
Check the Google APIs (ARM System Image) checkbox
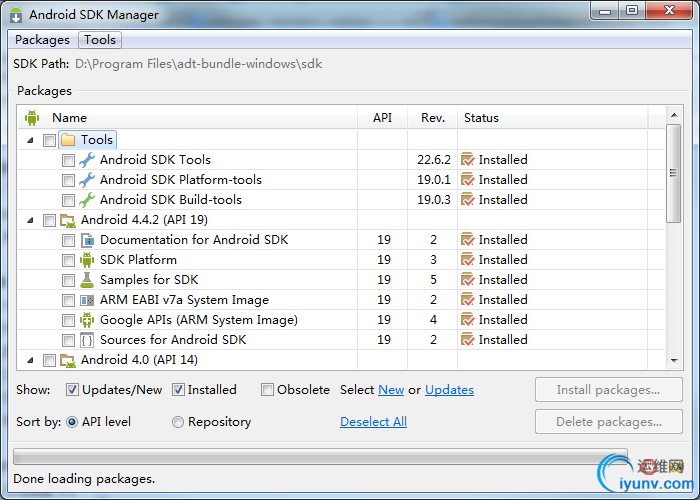[68, 321]
